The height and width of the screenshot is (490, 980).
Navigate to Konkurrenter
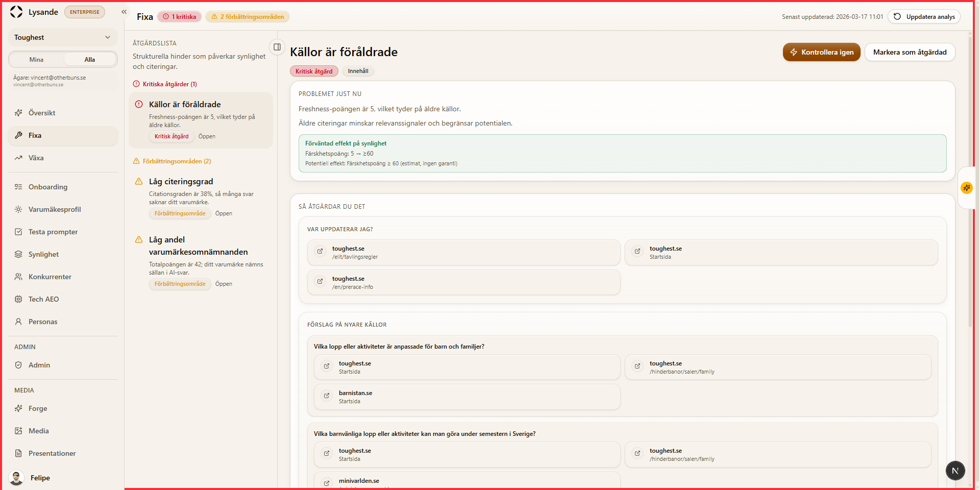(63, 277)
